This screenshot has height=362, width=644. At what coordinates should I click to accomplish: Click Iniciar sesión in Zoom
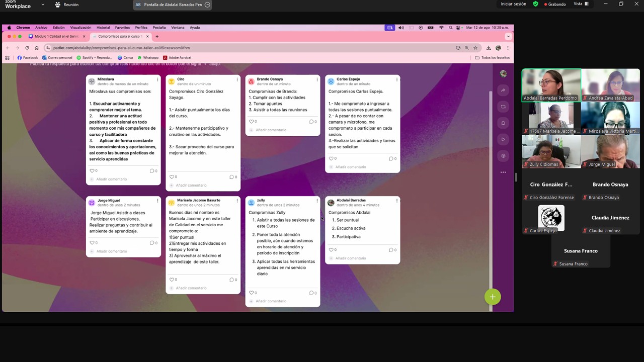(x=513, y=4)
